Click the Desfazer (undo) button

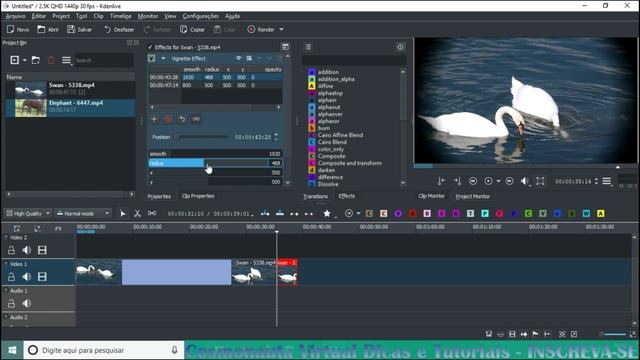119,29
